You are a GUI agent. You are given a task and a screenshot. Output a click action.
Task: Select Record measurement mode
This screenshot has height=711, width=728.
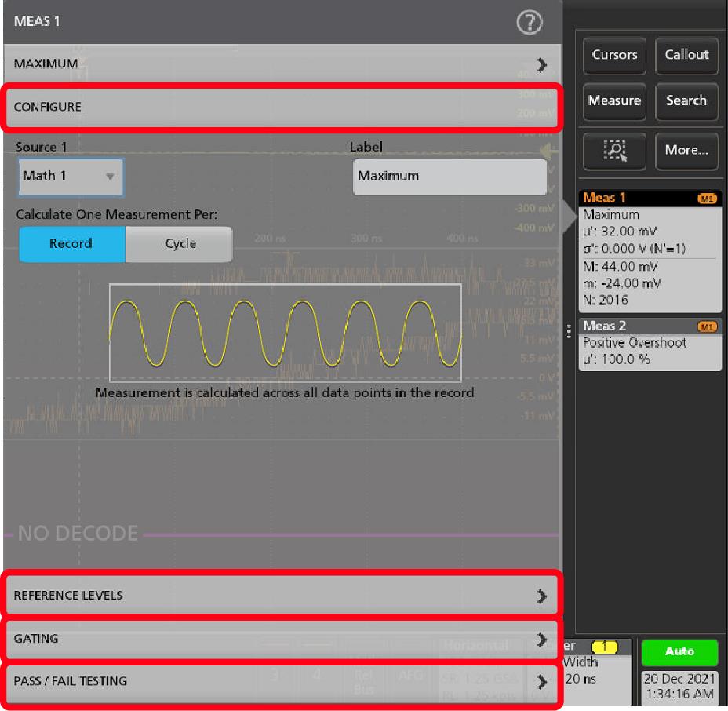click(71, 244)
